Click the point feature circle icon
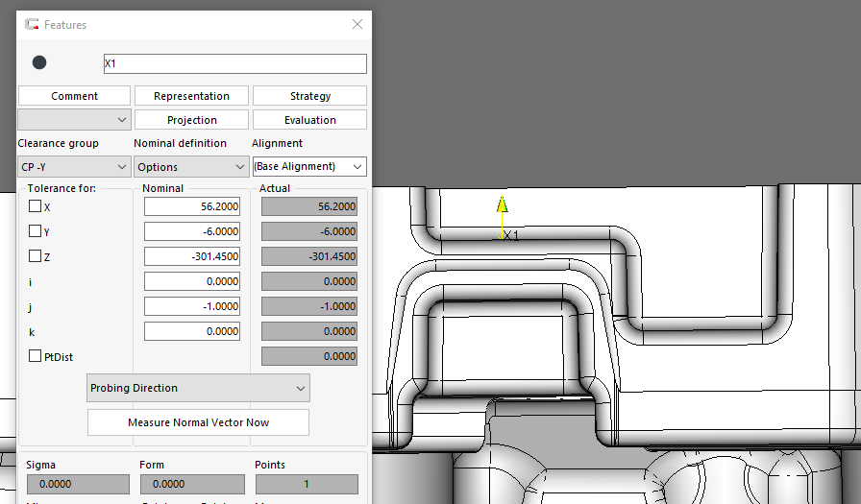The height and width of the screenshot is (504, 861). click(39, 63)
